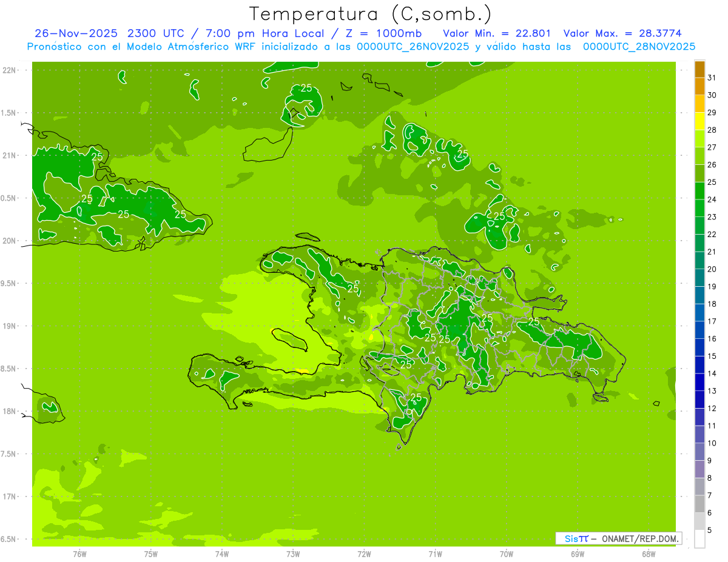Click the '70W' longitude axis label
This screenshot has width=728, height=562.
point(507,554)
